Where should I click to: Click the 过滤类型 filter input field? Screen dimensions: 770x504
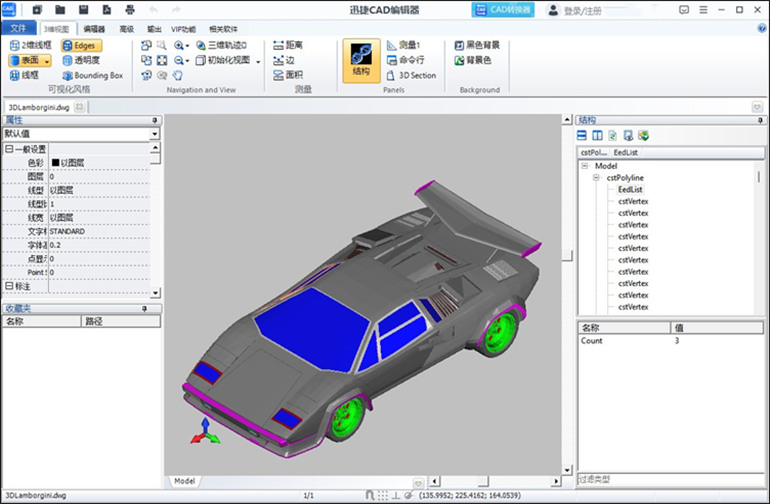(670, 479)
